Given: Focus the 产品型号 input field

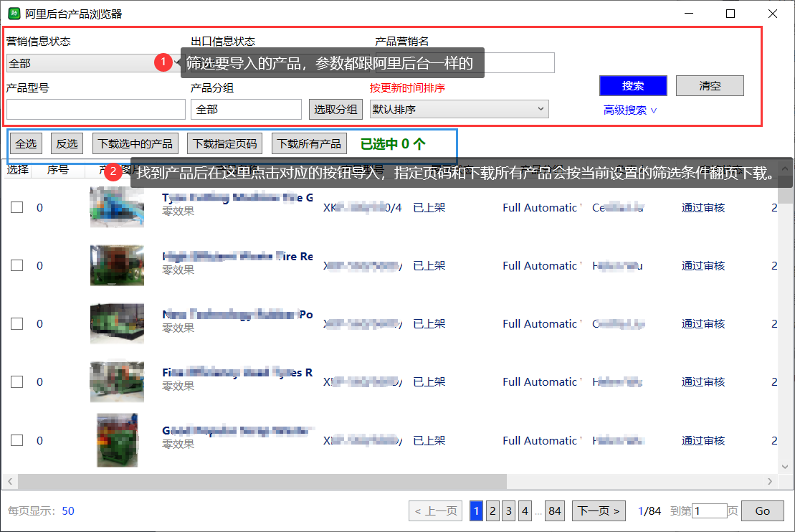Looking at the screenshot, I should 96,109.
